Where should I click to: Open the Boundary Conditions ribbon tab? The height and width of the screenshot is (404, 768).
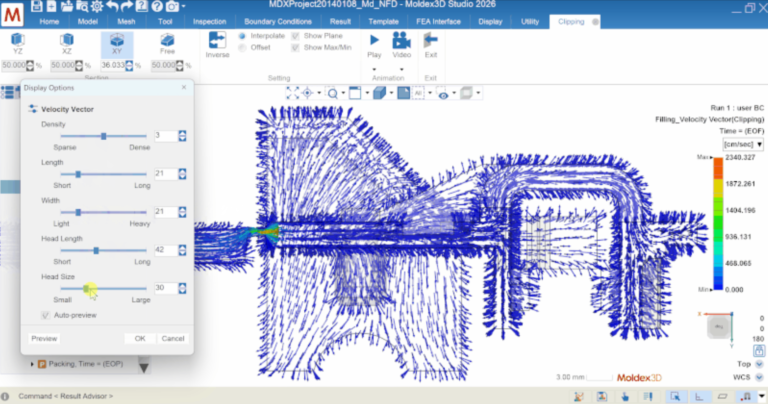click(278, 22)
